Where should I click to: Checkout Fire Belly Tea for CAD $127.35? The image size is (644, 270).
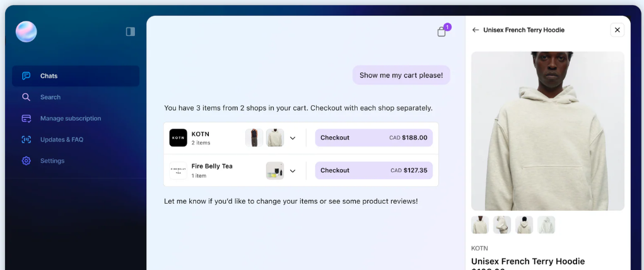coord(374,170)
